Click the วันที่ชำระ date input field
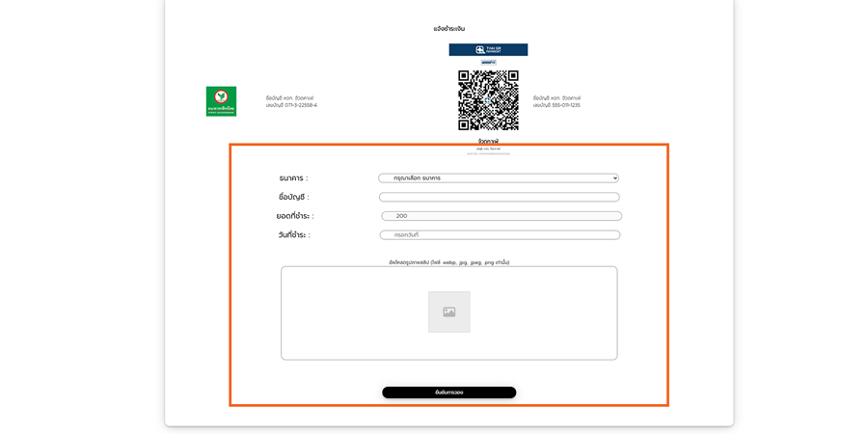868x434 pixels. tap(499, 234)
